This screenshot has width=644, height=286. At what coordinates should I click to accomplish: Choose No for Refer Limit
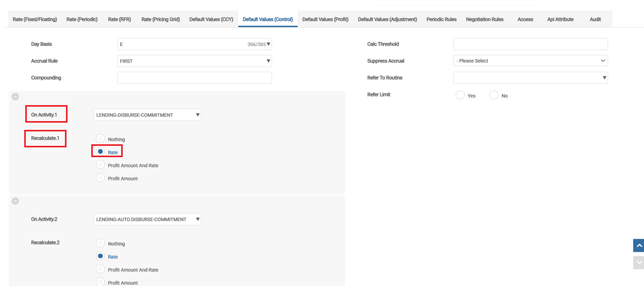[x=494, y=95]
